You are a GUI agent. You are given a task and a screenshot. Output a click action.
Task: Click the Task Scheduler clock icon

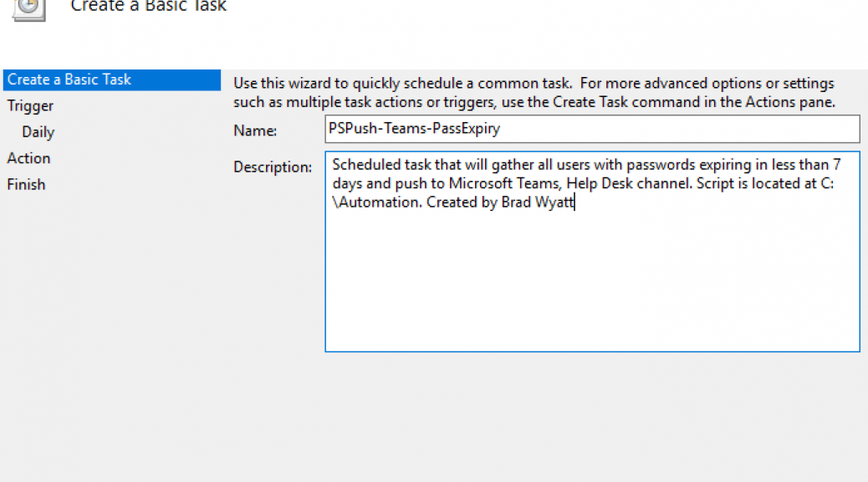click(x=28, y=8)
